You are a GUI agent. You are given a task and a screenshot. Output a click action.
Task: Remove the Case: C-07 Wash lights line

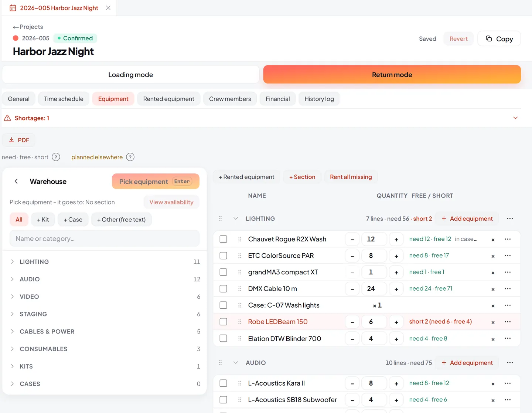coord(493,306)
